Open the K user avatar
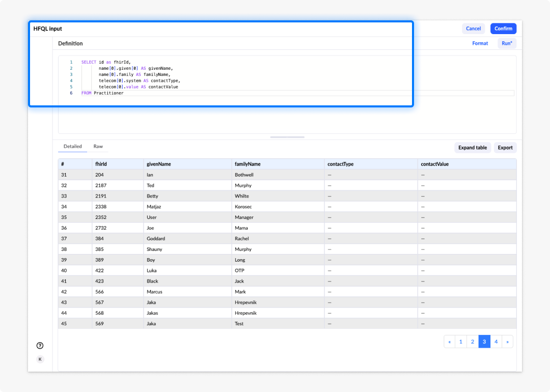This screenshot has height=392, width=550. [40, 359]
